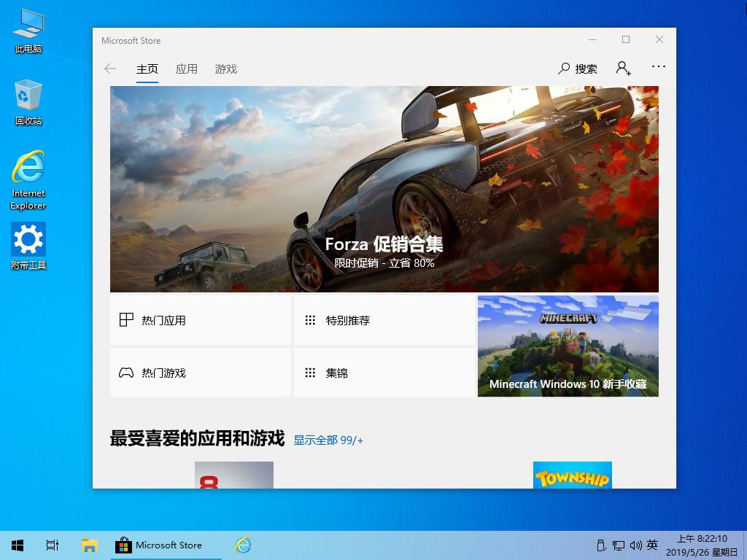Open the app thumbnail with red 8
The height and width of the screenshot is (560, 747).
(234, 475)
